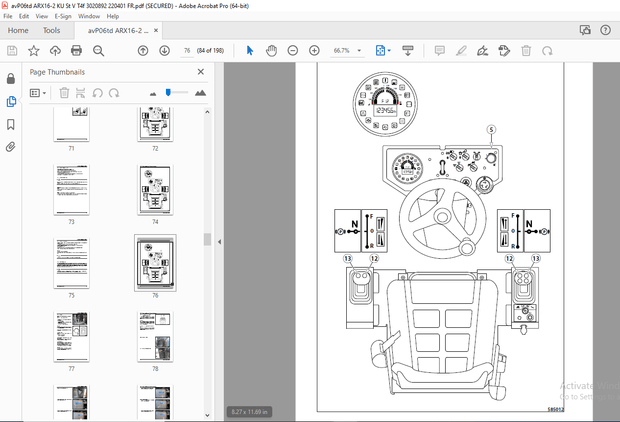Toggle the Page Thumbnails sidebar icon
620x422 pixels.
(11, 102)
